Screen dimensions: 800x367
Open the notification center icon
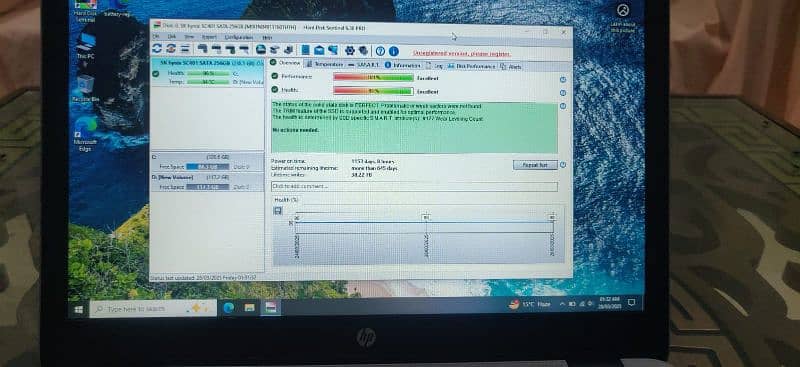(631, 303)
